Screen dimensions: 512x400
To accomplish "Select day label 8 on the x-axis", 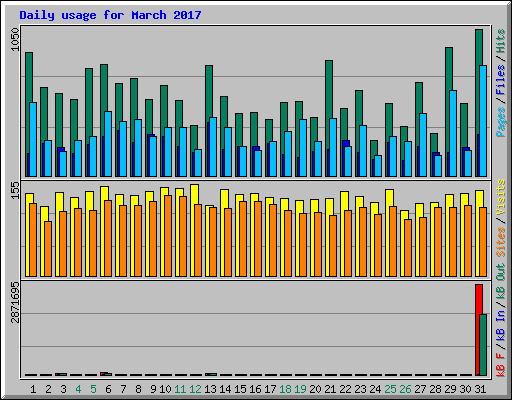I will click(x=138, y=389).
